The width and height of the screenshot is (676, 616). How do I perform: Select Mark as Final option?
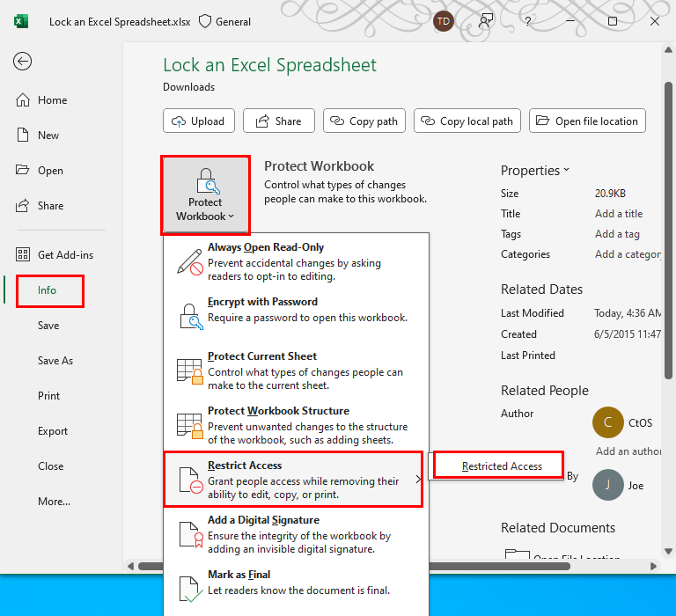[x=296, y=589]
